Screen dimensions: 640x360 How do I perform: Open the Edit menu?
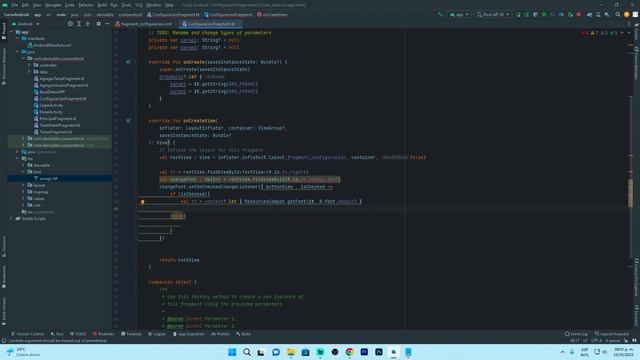click(25, 5)
